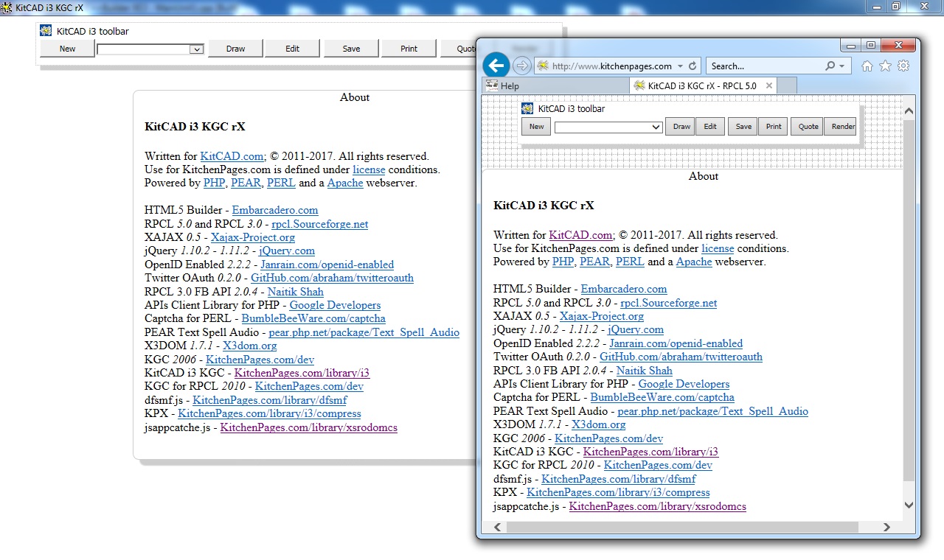The width and height of the screenshot is (944, 560).
Task: Click Edit in the browser window toolbar
Action: click(710, 127)
